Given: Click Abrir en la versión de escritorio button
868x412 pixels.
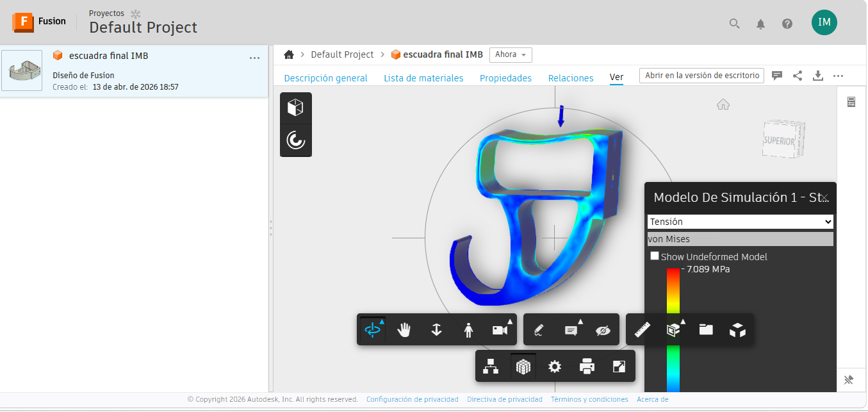Looking at the screenshot, I should [701, 76].
